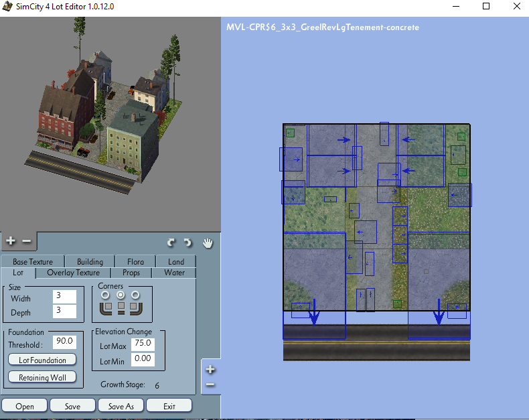This screenshot has width=529, height=420.
Task: Click the Retaining Wall button
Action: [42, 377]
